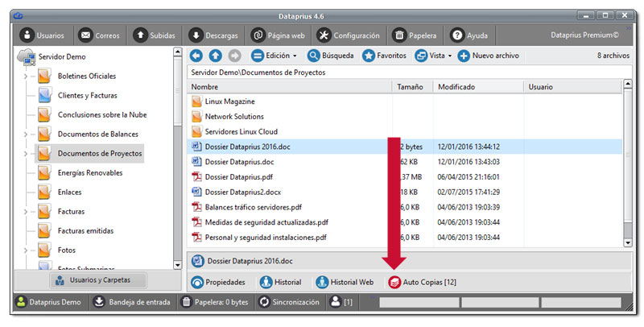The width and height of the screenshot is (644, 327).
Task: Click the Boletines Oficiales folder icon
Action: (44, 76)
